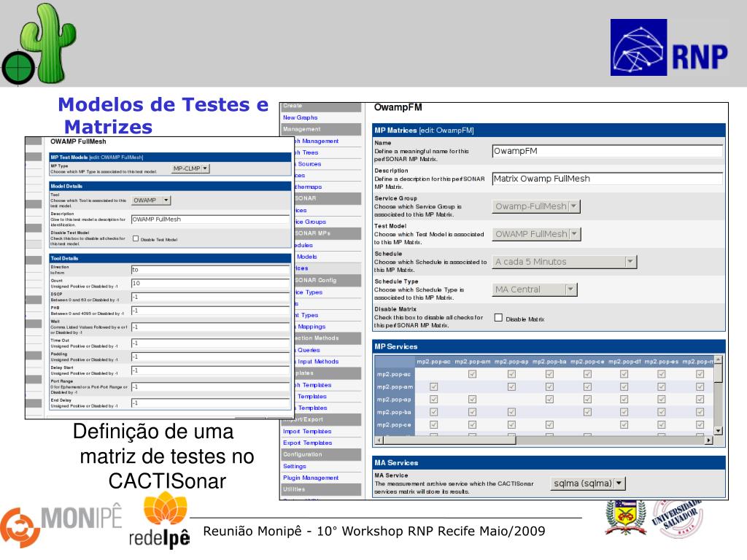Click the Port Range field
747x560 pixels.
[211, 387]
